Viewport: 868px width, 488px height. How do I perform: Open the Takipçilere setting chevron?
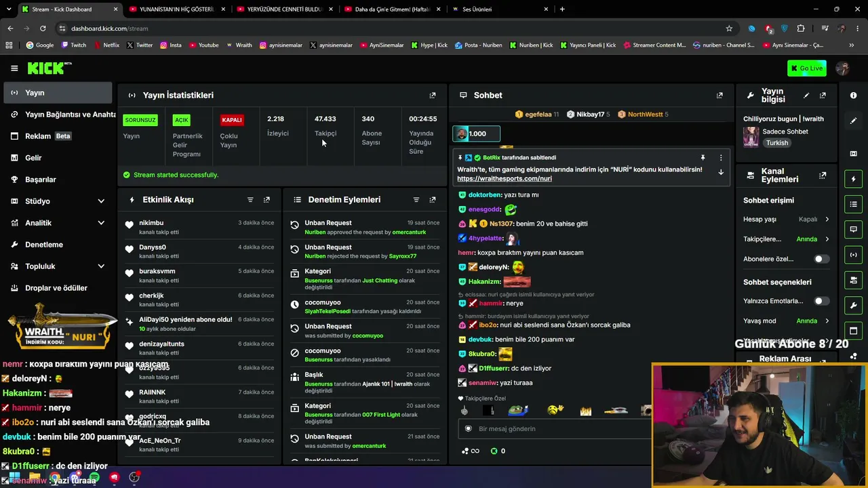[x=827, y=239]
